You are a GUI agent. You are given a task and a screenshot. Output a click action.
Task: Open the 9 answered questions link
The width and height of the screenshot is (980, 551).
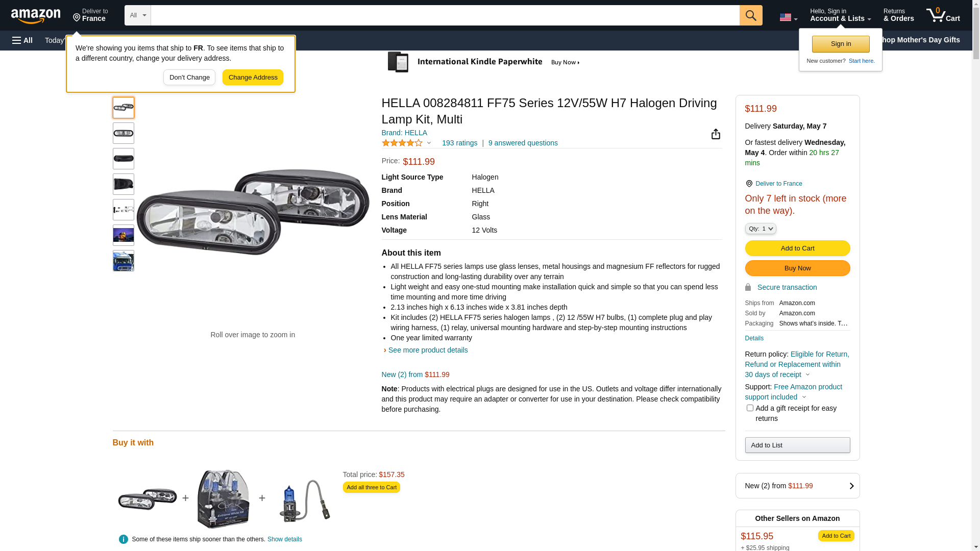pos(523,143)
